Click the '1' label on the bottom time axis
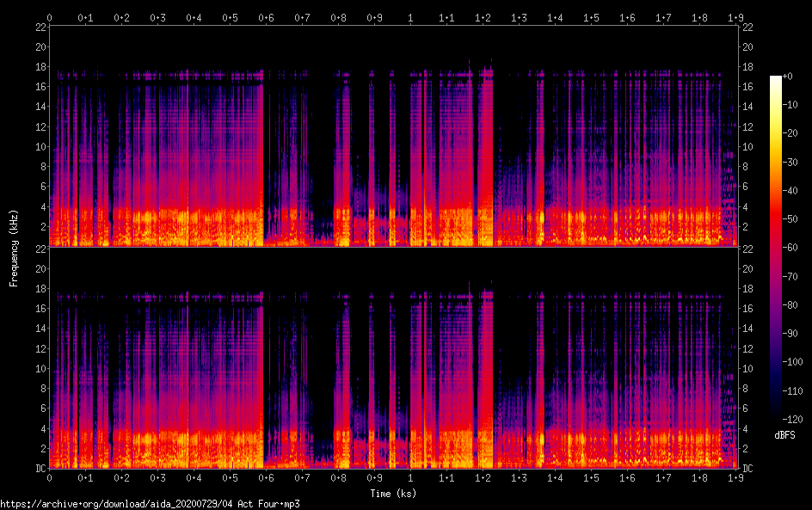This screenshot has width=812, height=510. 410,478
